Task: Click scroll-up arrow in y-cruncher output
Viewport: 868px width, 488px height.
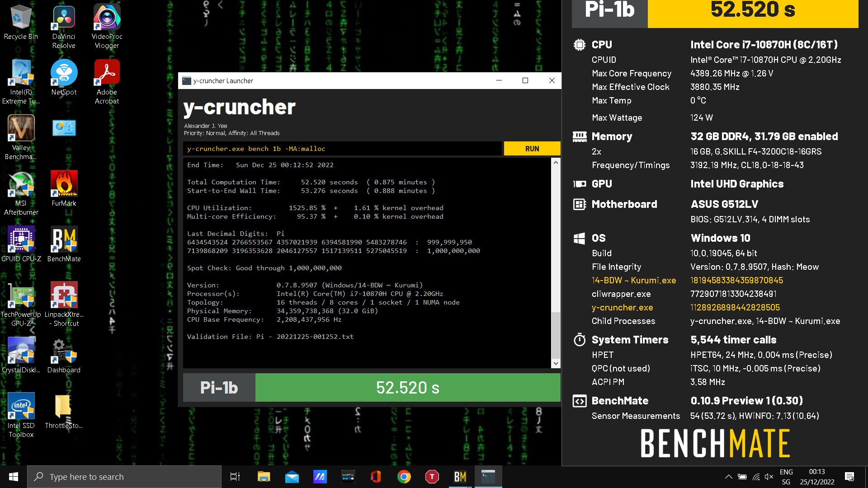Action: pos(556,162)
